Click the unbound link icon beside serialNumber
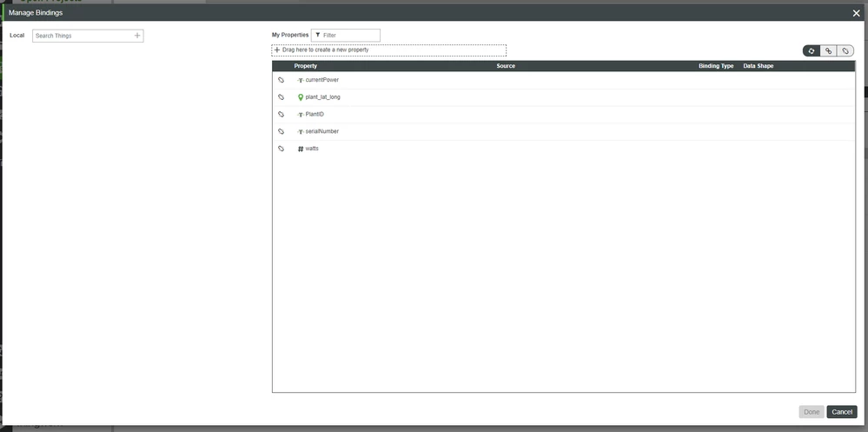 coord(282,132)
